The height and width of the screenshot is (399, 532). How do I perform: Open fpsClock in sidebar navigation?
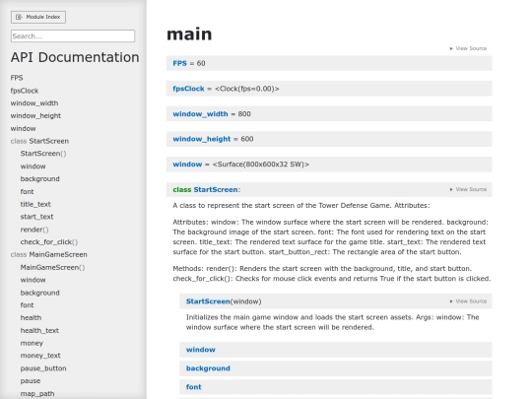coord(25,91)
